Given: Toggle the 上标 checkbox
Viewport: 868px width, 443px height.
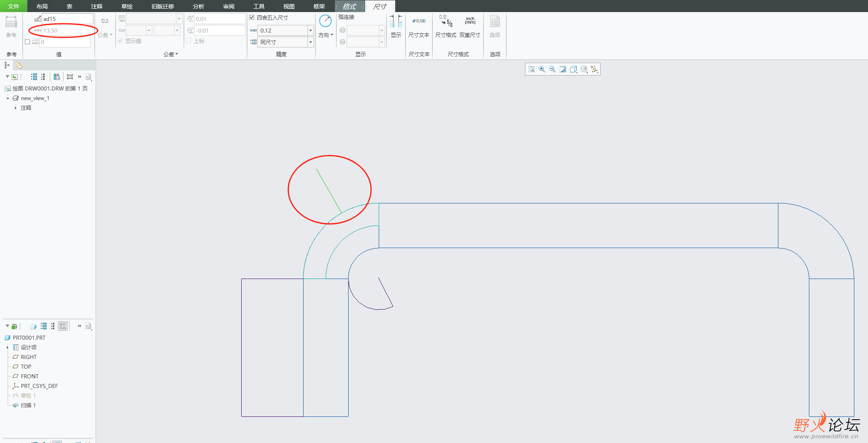Looking at the screenshot, I should 189,41.
